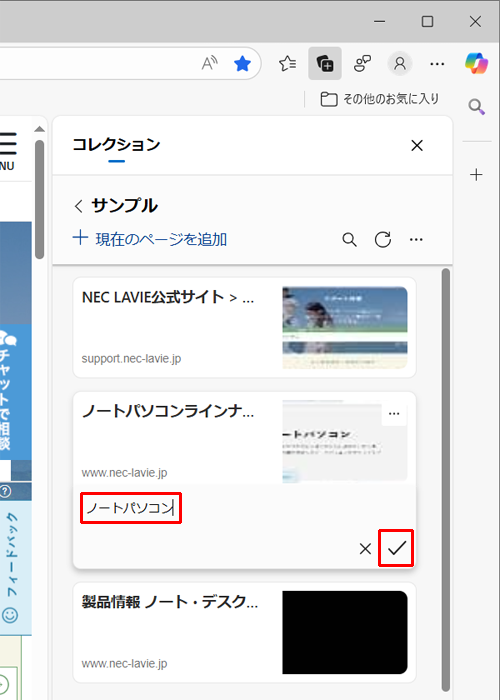Click the Read aloud icon in address bar
The height and width of the screenshot is (700, 500).
[209, 63]
